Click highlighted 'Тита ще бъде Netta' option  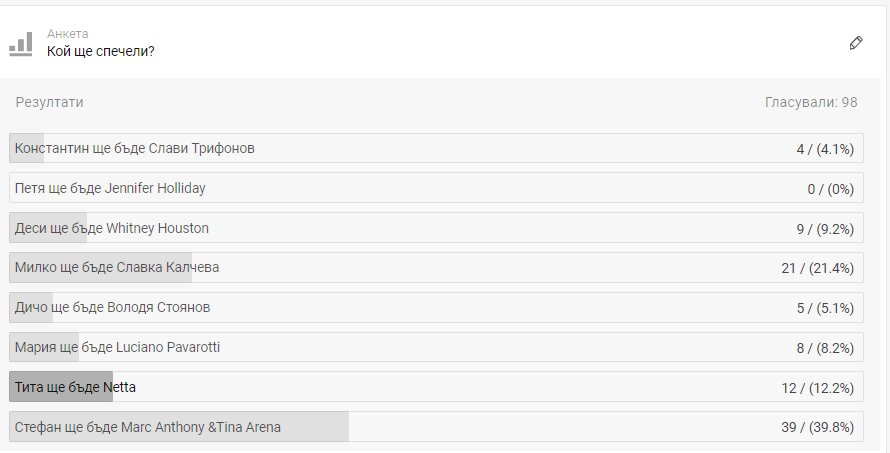coord(75,387)
